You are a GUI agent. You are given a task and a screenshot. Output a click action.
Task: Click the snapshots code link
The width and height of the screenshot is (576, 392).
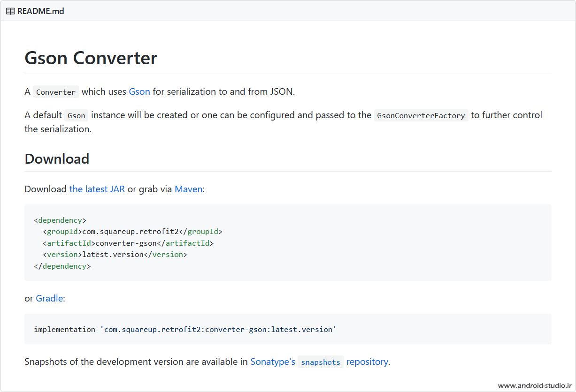coord(321,362)
